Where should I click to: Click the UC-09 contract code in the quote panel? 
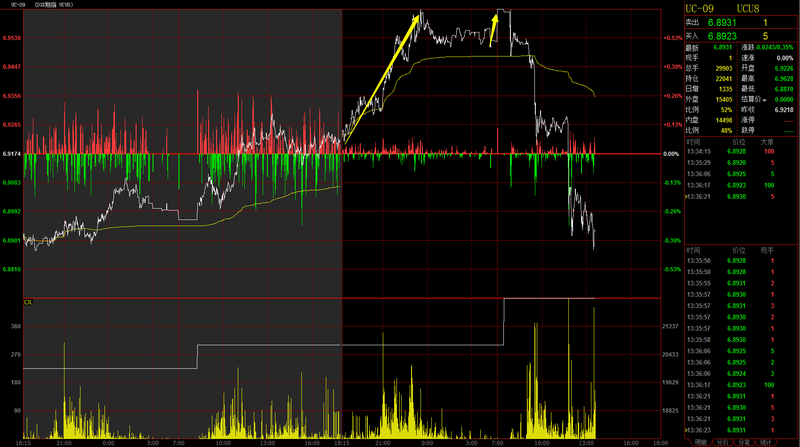699,9
